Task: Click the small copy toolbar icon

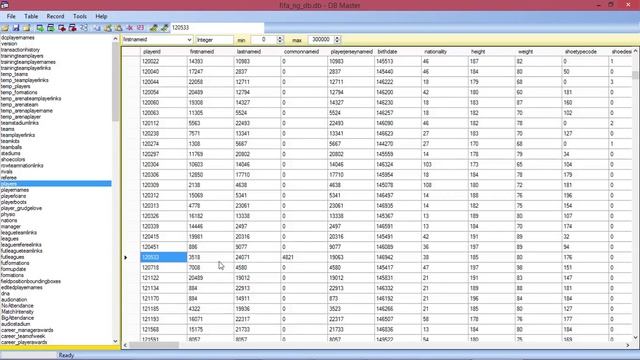Action: coord(97,28)
